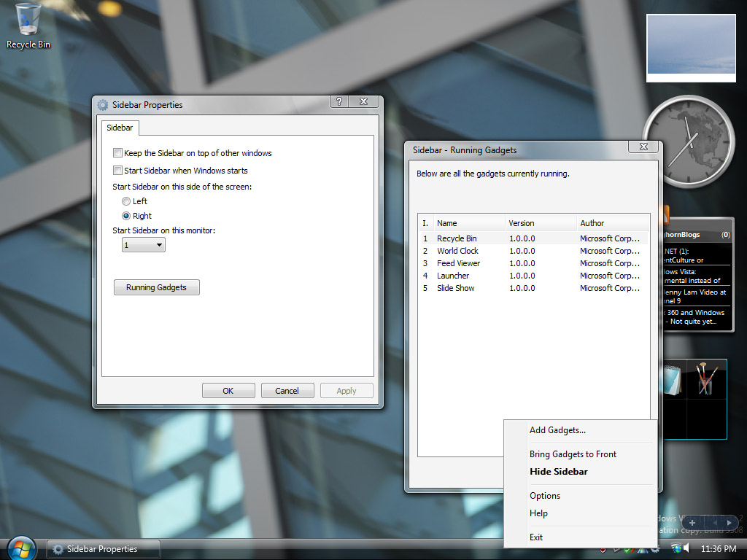
Task: Click Cancel in Sidebar Properties
Action: pyautogui.click(x=287, y=391)
